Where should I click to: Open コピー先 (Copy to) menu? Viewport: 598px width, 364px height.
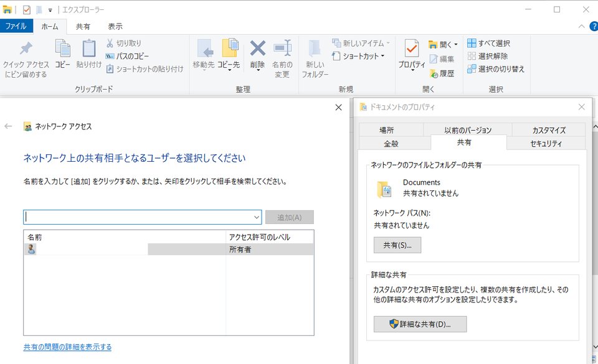pos(229,55)
